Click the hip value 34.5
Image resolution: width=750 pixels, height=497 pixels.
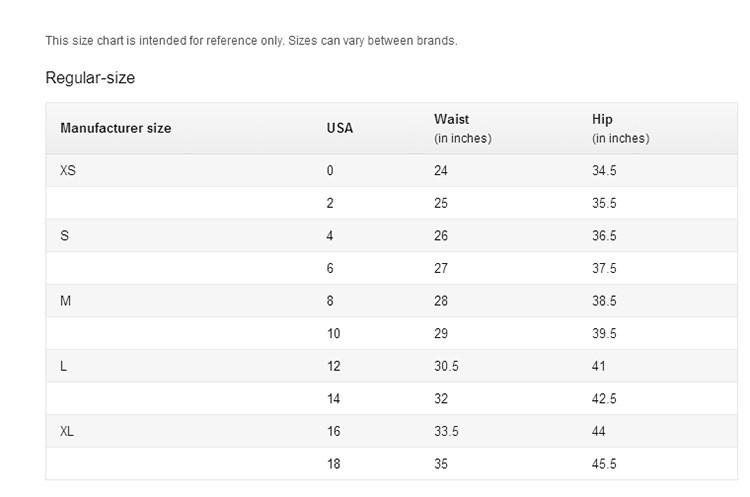point(604,170)
